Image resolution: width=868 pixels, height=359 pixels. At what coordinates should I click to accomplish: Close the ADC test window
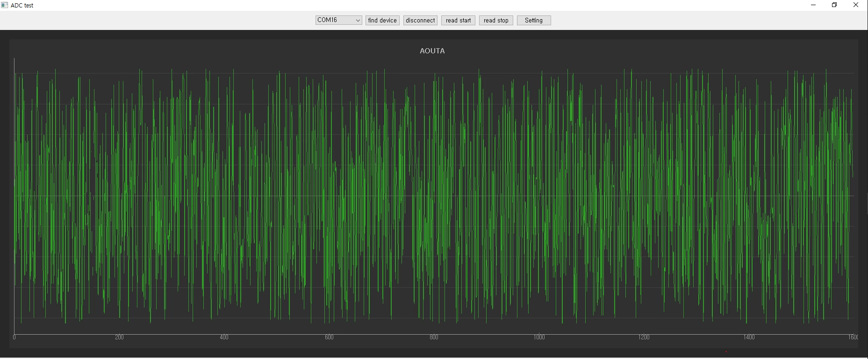(856, 5)
